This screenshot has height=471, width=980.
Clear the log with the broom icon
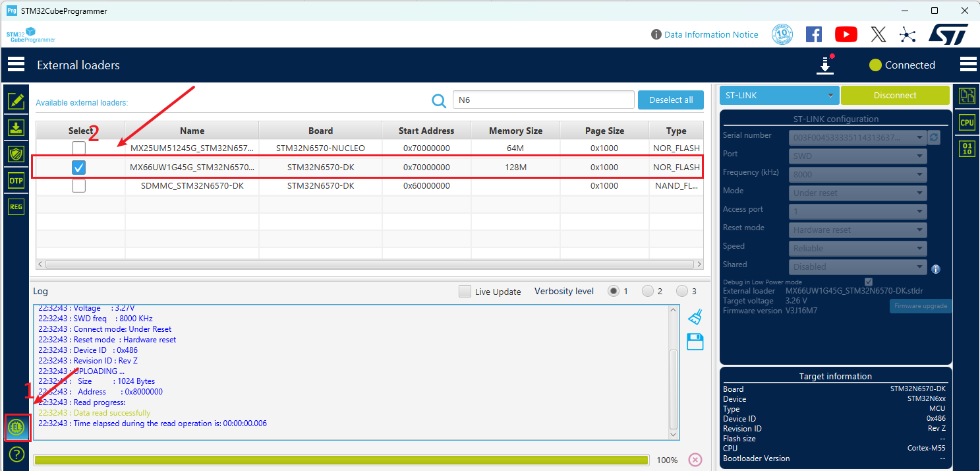coord(695,317)
